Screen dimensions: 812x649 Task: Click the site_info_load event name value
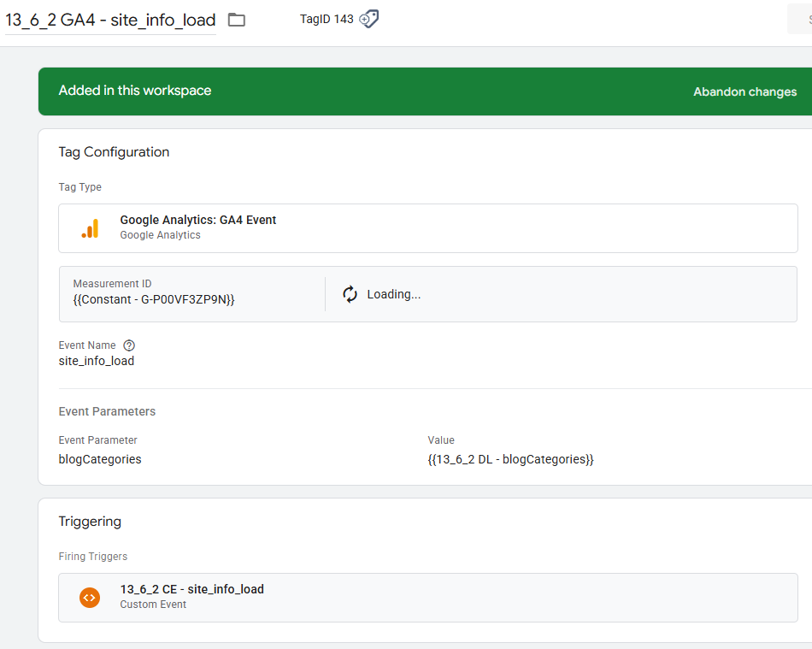click(x=97, y=361)
